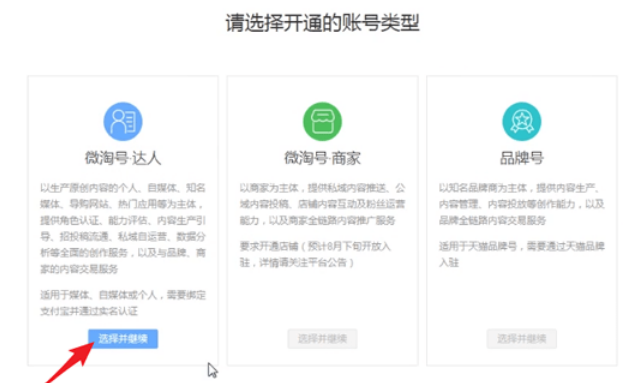
Task: Click the greyed 选择并继续 button under 微淘号·商家
Action: pos(322,339)
